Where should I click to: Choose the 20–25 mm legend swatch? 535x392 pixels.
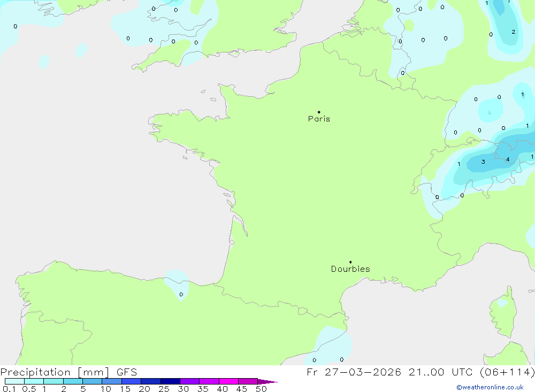151,381
